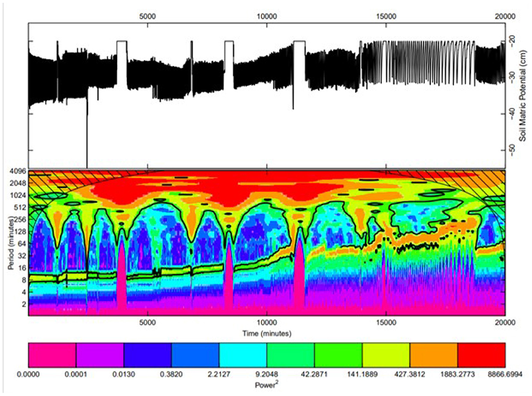Click the -40 soil potential tick label

click(x=513, y=113)
